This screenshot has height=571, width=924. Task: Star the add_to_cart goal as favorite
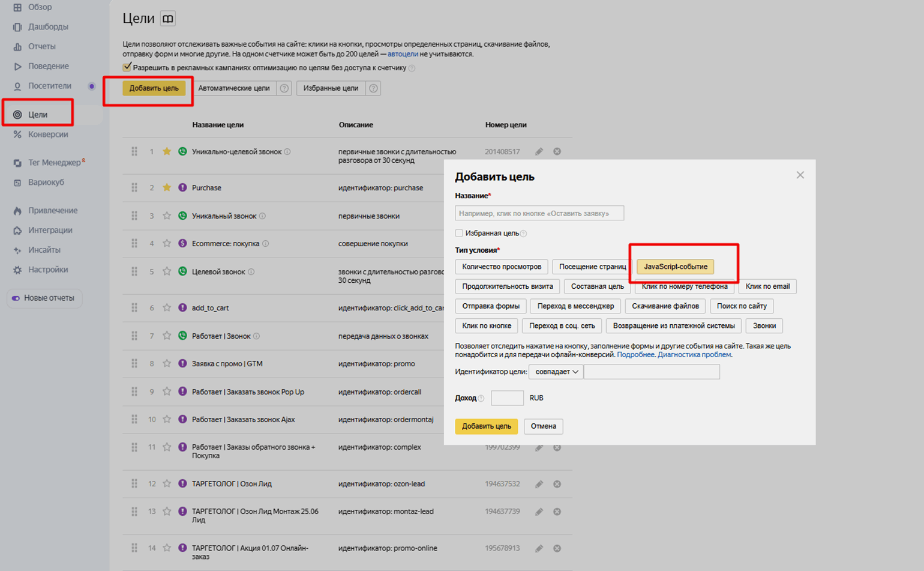[x=167, y=307]
